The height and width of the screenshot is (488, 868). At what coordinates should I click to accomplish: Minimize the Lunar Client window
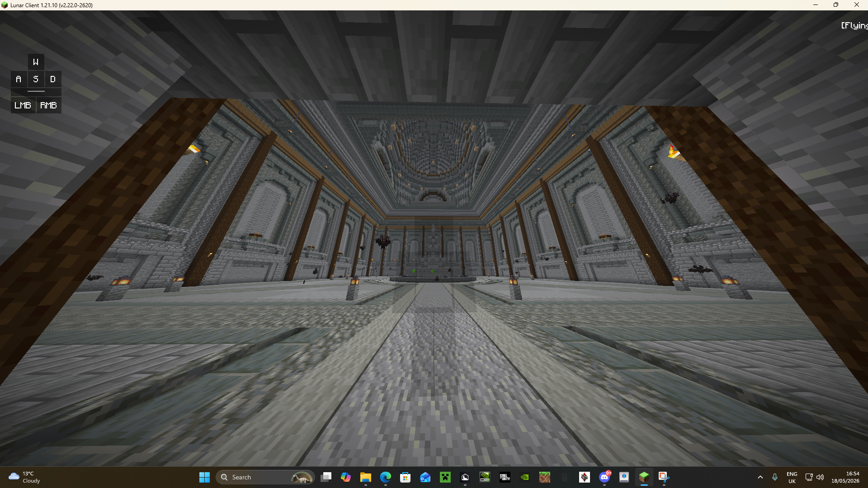[x=816, y=5]
